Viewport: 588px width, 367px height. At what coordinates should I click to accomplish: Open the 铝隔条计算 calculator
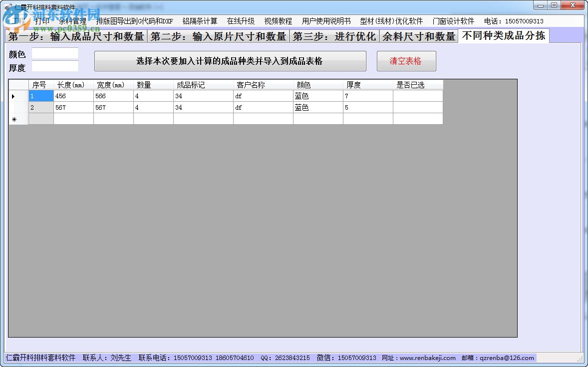point(200,21)
